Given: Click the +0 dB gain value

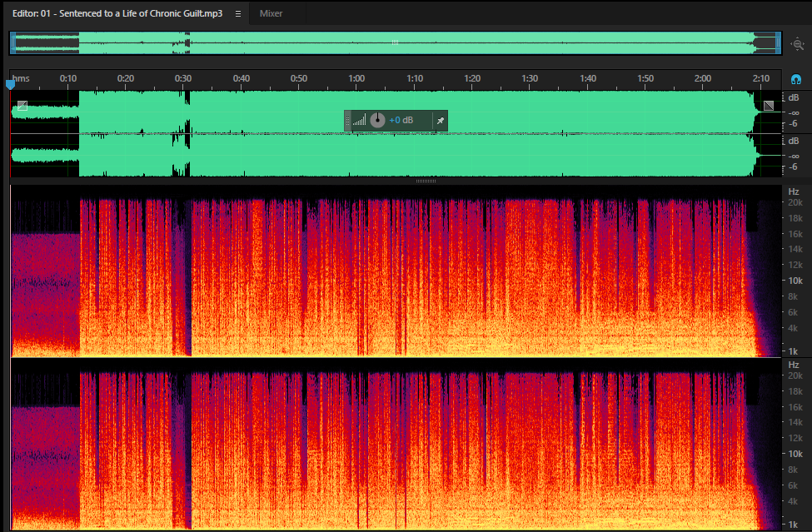Looking at the screenshot, I should (x=401, y=120).
